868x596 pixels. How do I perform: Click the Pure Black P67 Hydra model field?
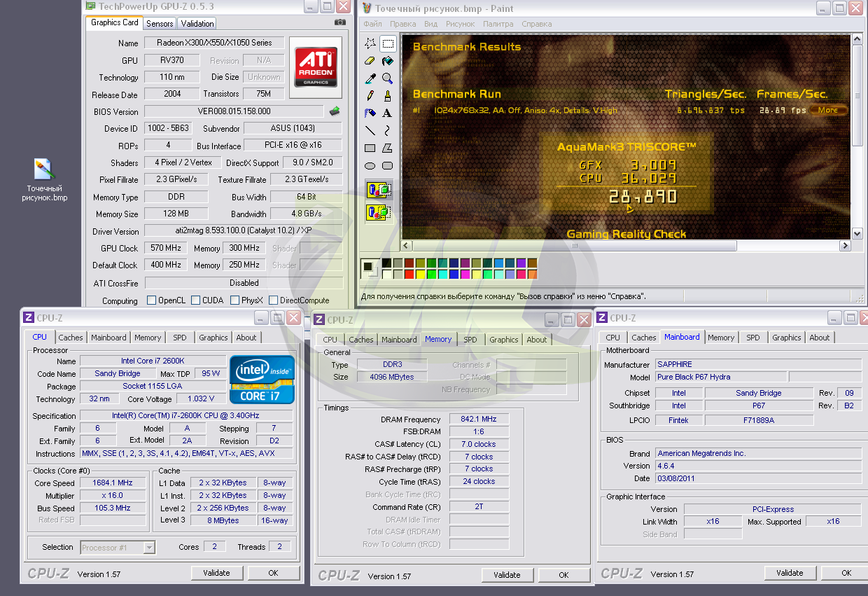click(x=720, y=377)
